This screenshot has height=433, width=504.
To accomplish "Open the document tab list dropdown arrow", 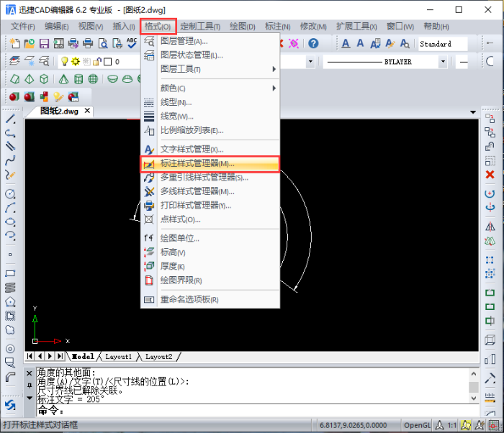I will coord(473,112).
